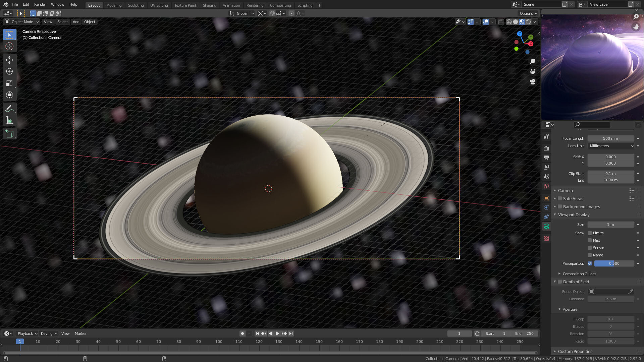This screenshot has height=362, width=644.
Task: Adjust the Passepartout opacity slider
Action: [x=614, y=263]
